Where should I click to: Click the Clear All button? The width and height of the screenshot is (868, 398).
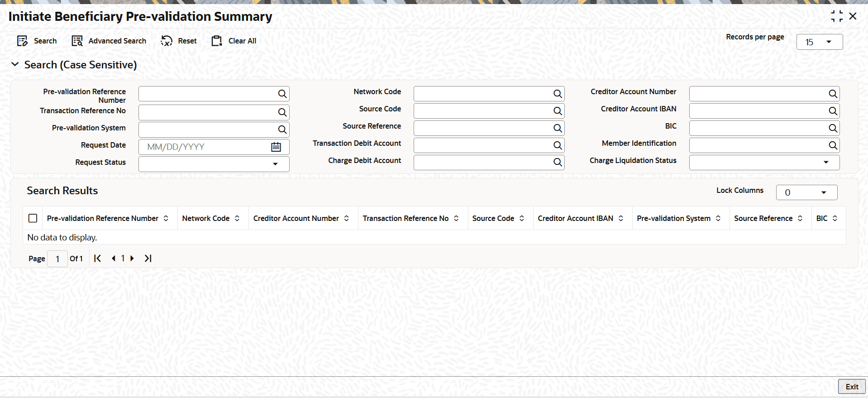click(x=234, y=41)
